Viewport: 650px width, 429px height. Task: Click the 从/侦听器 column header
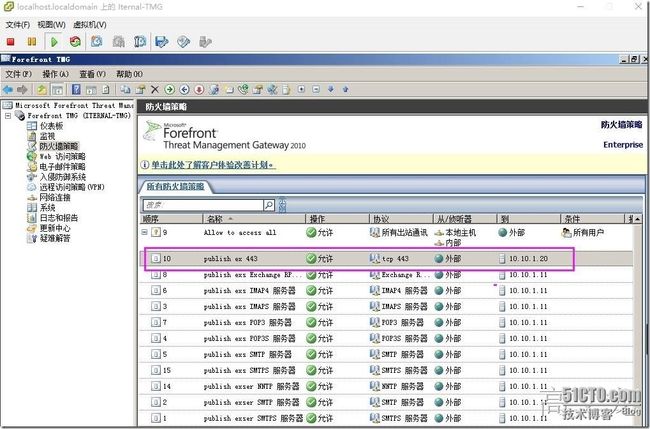(465, 219)
